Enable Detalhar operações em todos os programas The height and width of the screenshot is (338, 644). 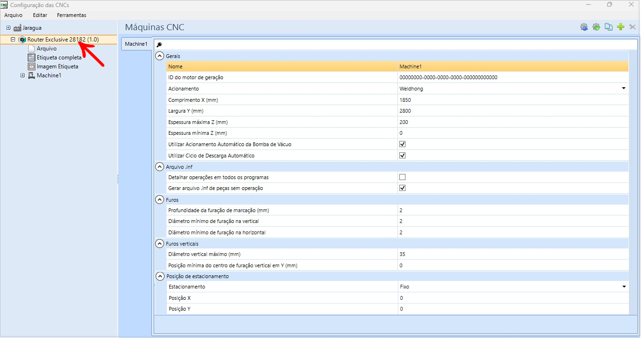(402, 177)
